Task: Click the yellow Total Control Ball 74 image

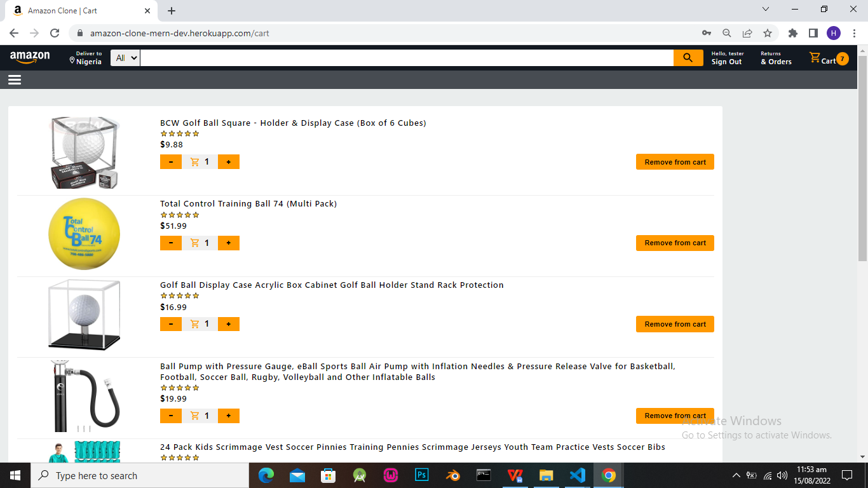Action: [x=84, y=234]
